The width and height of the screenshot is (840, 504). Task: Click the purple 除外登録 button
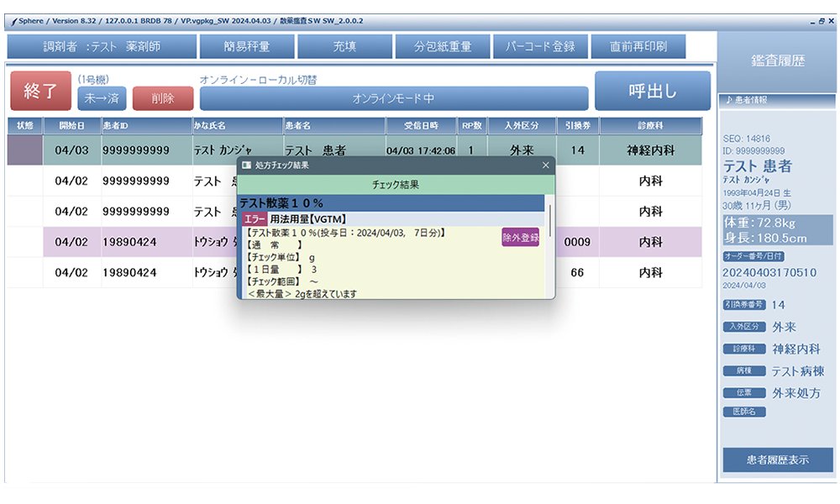click(x=520, y=237)
